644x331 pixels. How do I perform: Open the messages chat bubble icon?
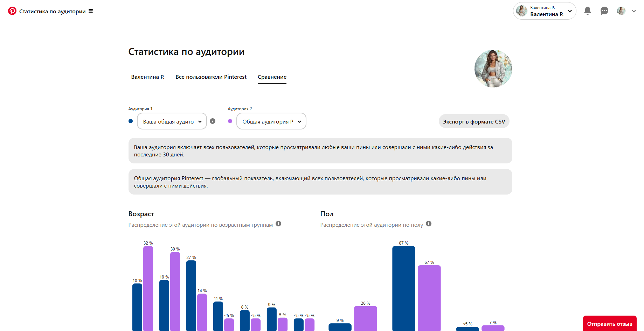pyautogui.click(x=604, y=11)
